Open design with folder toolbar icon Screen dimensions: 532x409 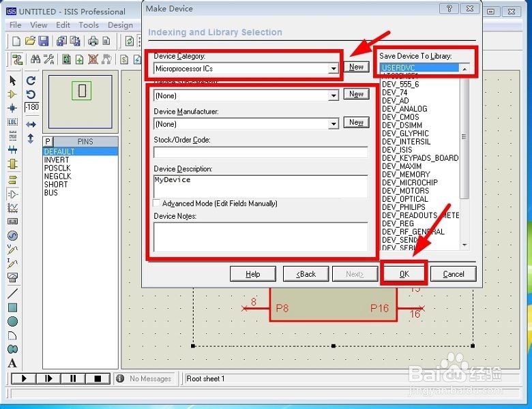(30, 41)
